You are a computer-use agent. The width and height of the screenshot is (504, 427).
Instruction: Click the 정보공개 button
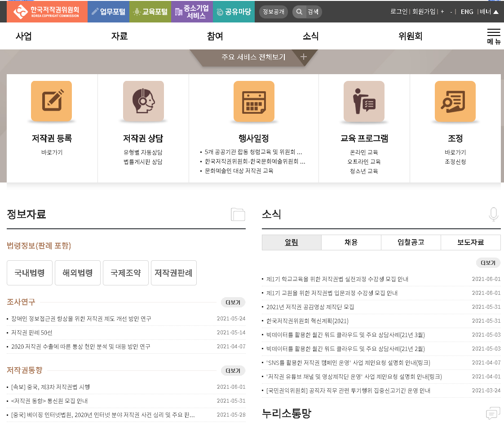pos(274,12)
